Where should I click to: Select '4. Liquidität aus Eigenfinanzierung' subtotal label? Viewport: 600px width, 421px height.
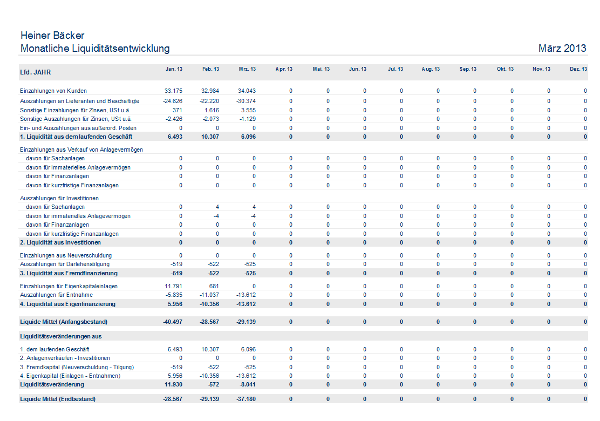tap(68, 304)
